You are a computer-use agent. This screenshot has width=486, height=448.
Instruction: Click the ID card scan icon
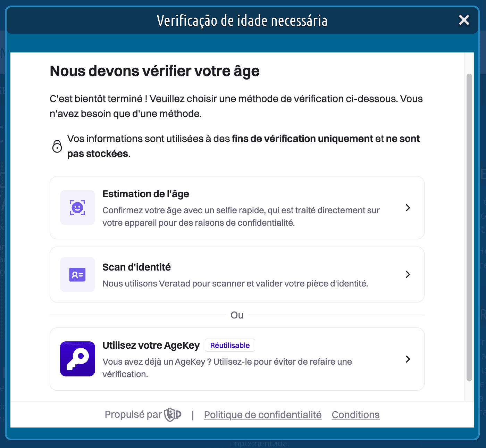[x=77, y=275]
